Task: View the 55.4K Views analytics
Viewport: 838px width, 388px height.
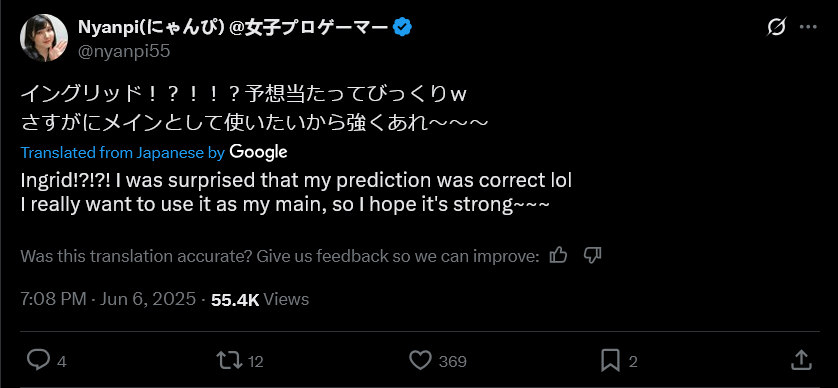Action: (x=260, y=299)
